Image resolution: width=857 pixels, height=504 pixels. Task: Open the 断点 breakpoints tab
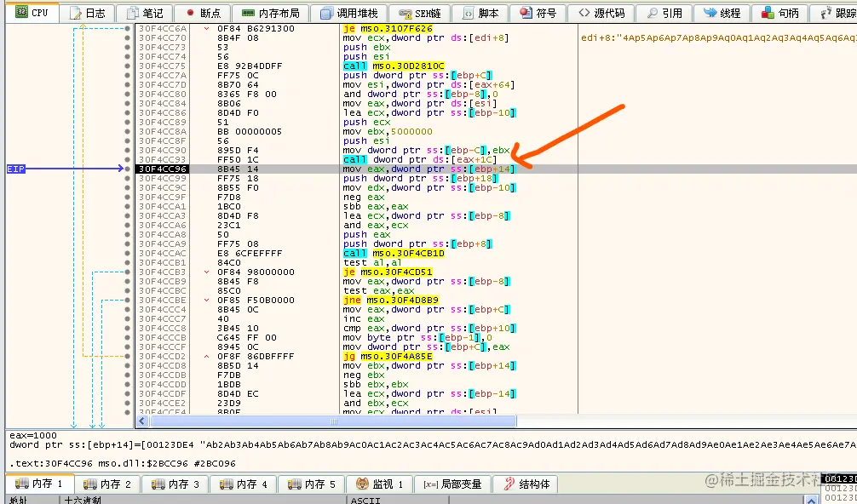click(203, 13)
